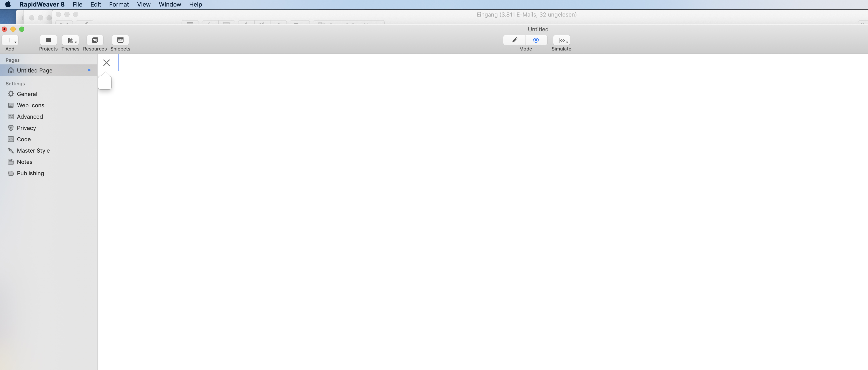Screen dimensions: 868x370
Task: Minimize RapidWeaver window with yellow button
Action: [13, 29]
